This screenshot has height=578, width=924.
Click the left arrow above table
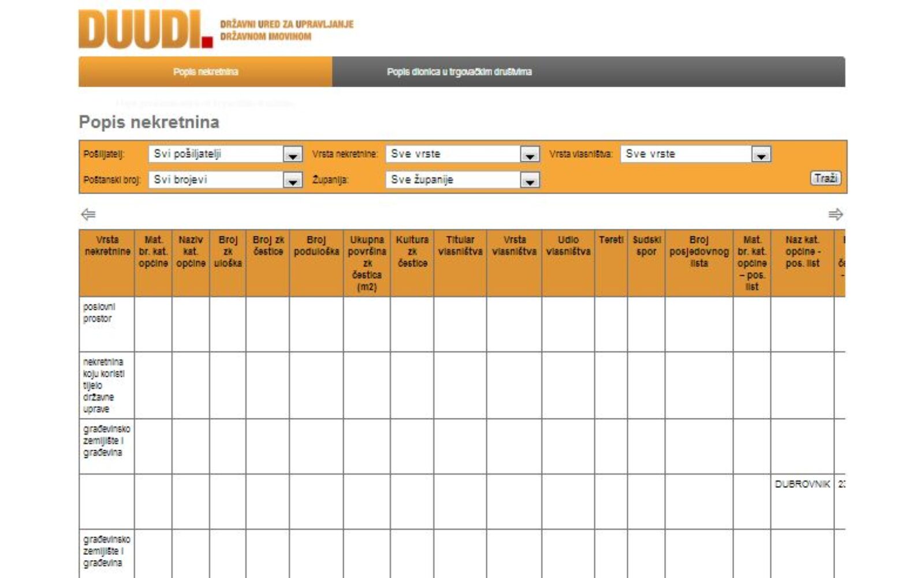[x=88, y=214]
